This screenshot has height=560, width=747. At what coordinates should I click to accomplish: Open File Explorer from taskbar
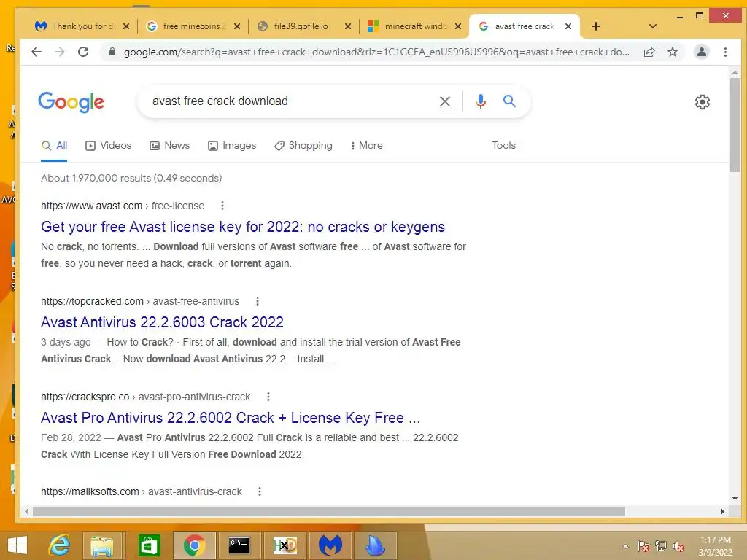[102, 545]
